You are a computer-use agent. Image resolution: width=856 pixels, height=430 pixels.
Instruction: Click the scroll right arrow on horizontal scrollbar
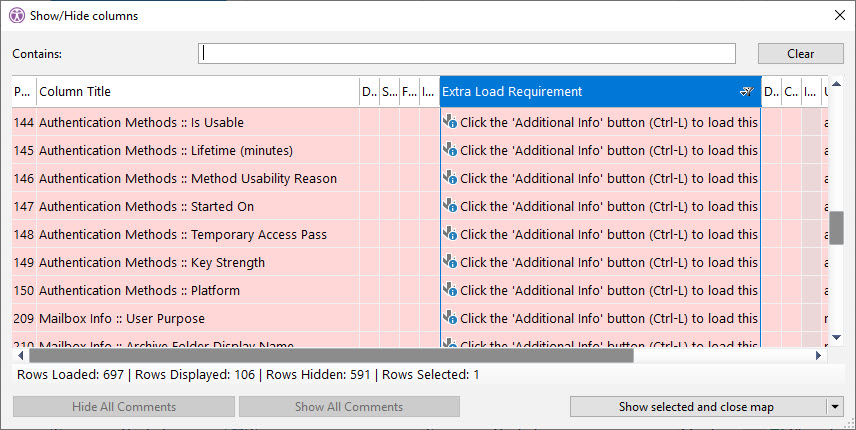pos(819,355)
